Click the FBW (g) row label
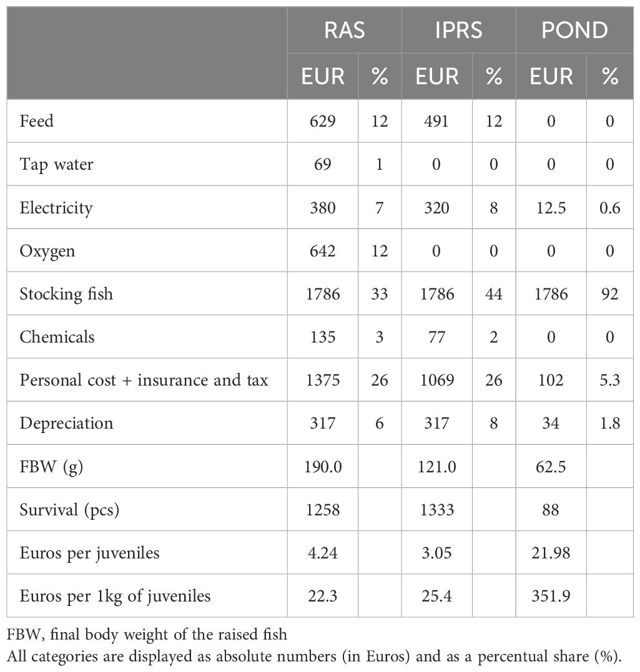 coord(51,466)
